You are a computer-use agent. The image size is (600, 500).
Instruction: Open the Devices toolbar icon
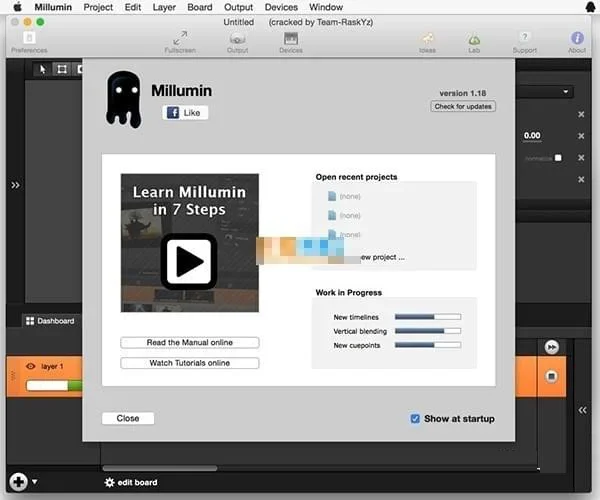pos(291,42)
